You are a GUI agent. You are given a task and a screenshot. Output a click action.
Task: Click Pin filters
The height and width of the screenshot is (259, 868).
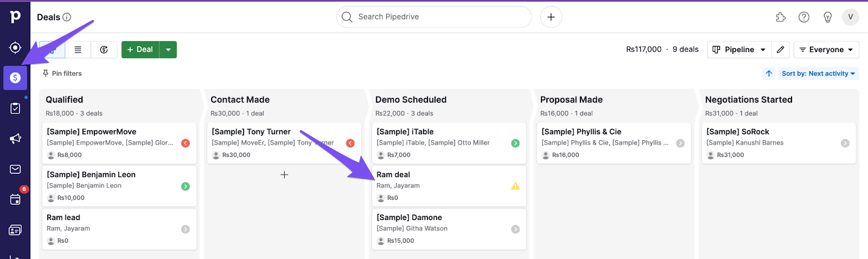pyautogui.click(x=62, y=73)
